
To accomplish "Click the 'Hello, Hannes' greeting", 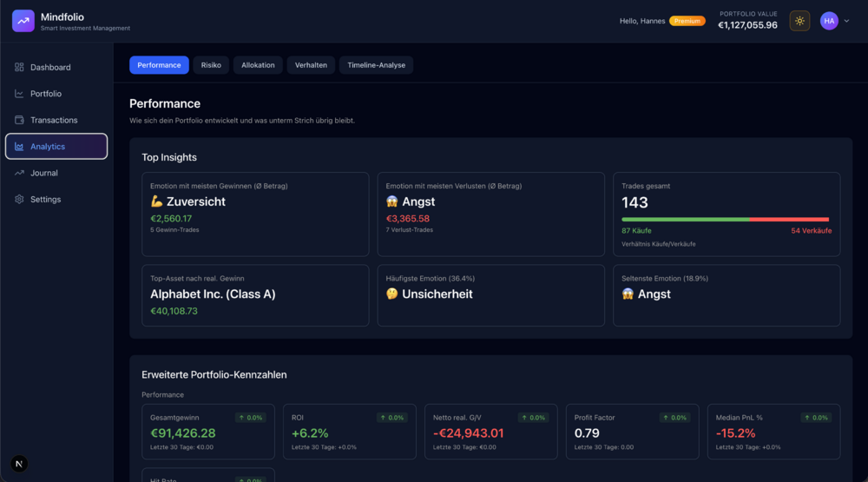I will click(x=642, y=21).
